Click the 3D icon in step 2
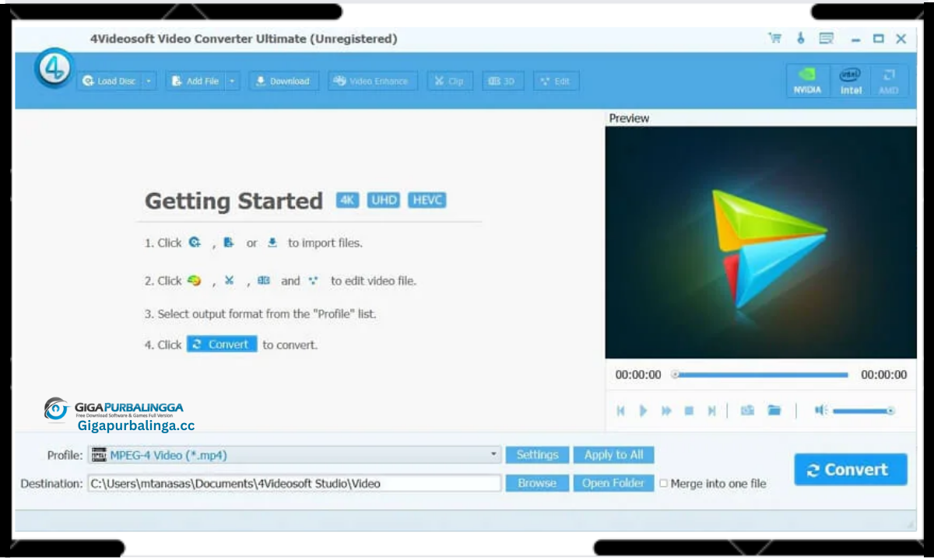934x560 pixels. (264, 281)
